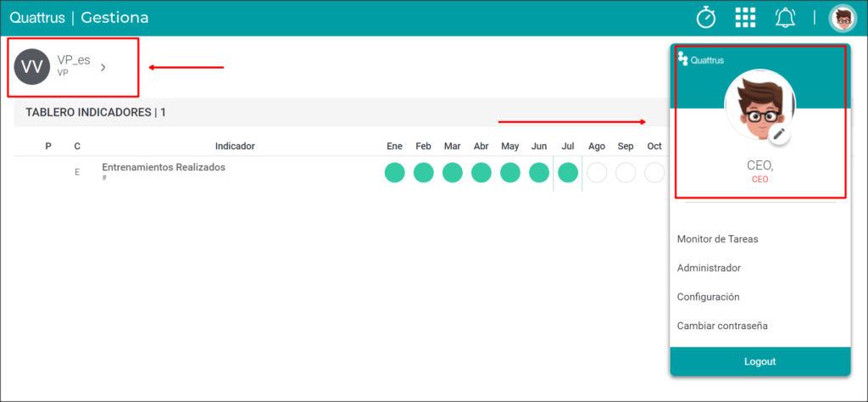Click the VP_es name label
This screenshot has height=402, width=868.
click(x=74, y=60)
